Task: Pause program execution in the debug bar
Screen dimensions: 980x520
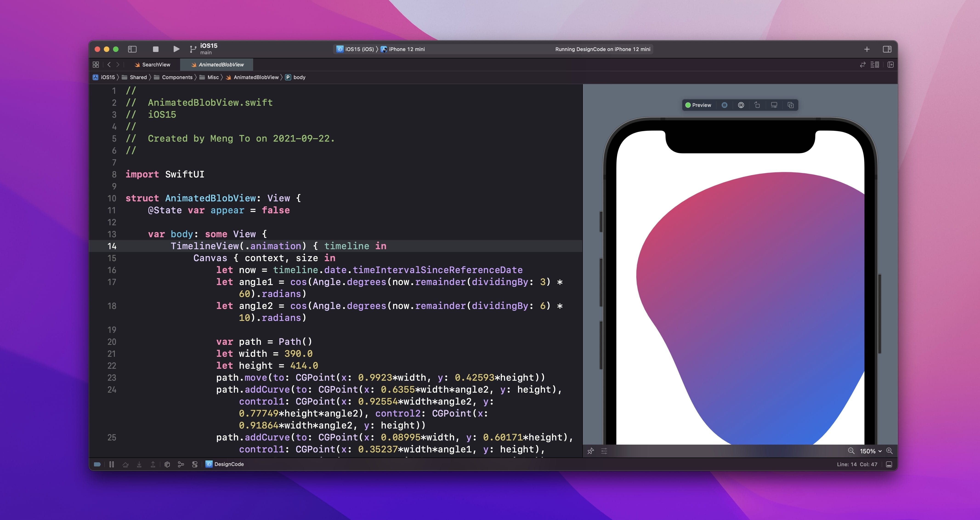Action: pyautogui.click(x=111, y=464)
